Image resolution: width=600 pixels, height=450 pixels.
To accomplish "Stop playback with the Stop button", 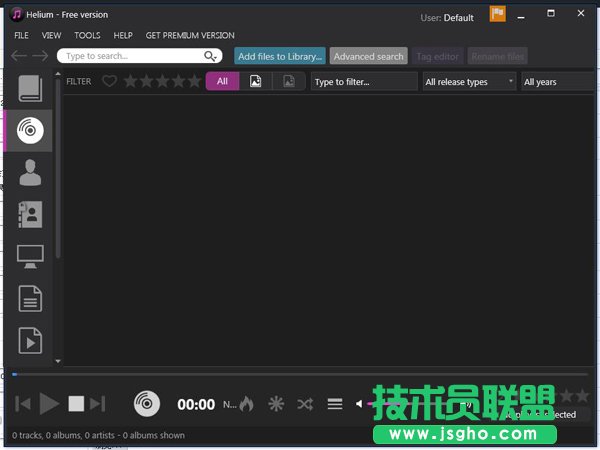I will (76, 404).
